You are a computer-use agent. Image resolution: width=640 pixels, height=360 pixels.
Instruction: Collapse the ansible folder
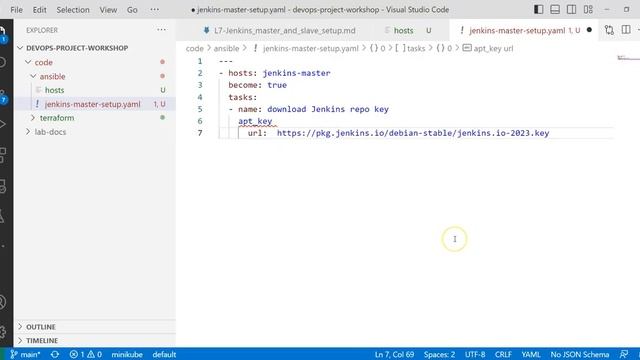click(x=52, y=76)
